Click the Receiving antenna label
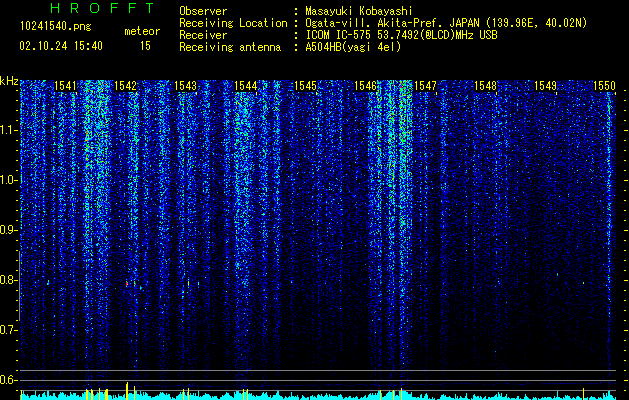The image size is (629, 400). [x=230, y=47]
